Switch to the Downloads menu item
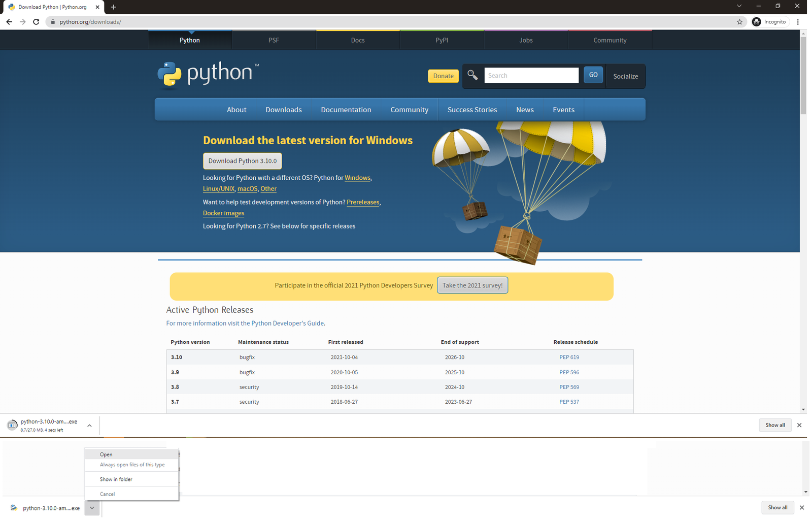Viewport: 812px width, 518px height. coord(283,109)
